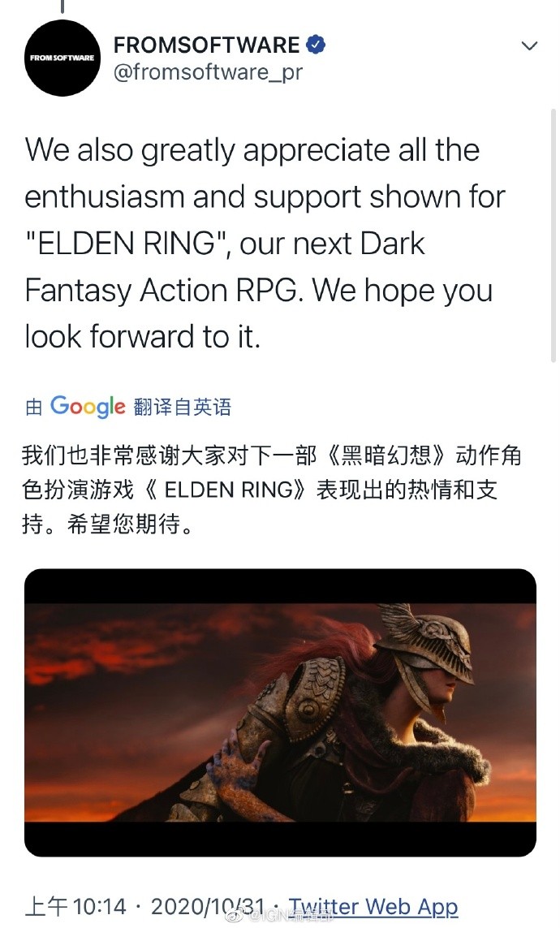The image size is (560, 928).
Task: Click the blue verified badge
Action: click(315, 45)
